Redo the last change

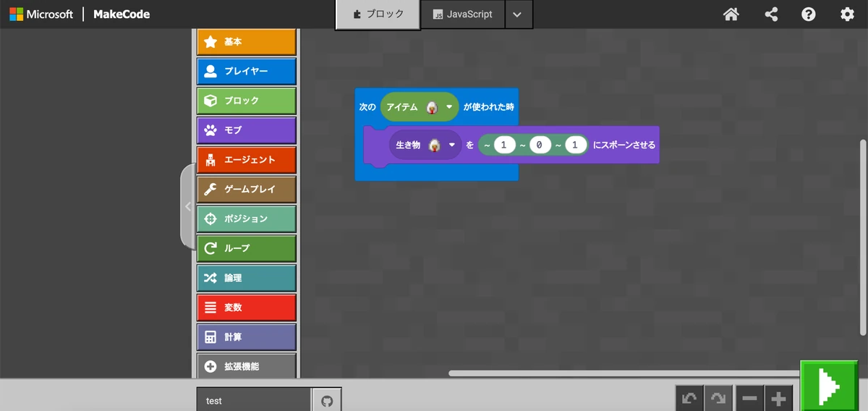click(719, 398)
